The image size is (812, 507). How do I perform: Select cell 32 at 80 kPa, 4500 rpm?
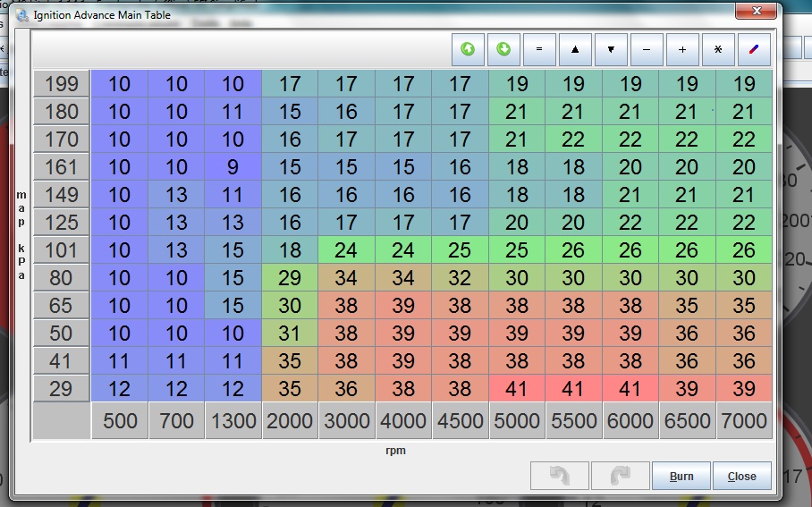tap(460, 277)
